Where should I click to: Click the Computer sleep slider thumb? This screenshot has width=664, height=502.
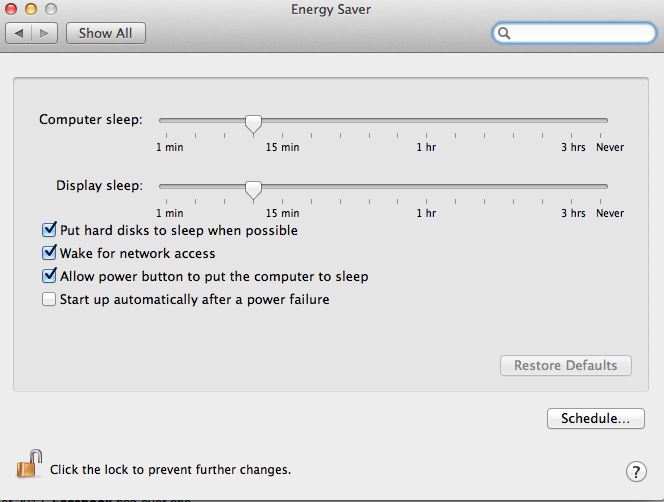[253, 125]
